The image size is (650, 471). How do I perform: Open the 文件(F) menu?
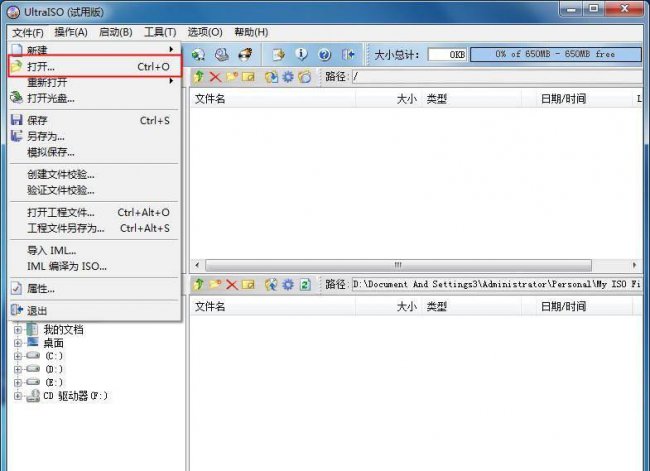pos(28,32)
